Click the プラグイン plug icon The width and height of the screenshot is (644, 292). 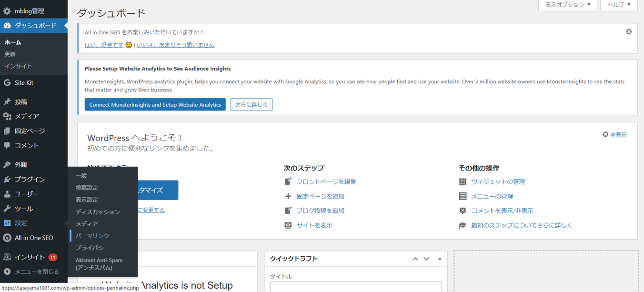tap(7, 179)
